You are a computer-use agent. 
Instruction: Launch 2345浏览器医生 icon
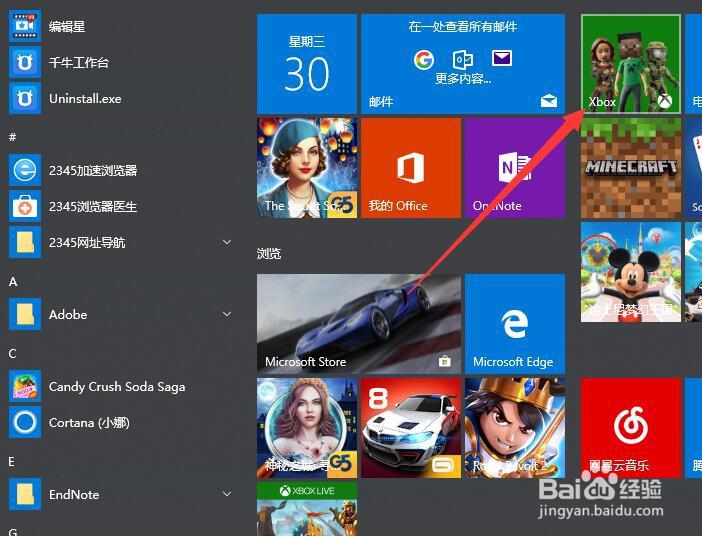[x=25, y=206]
